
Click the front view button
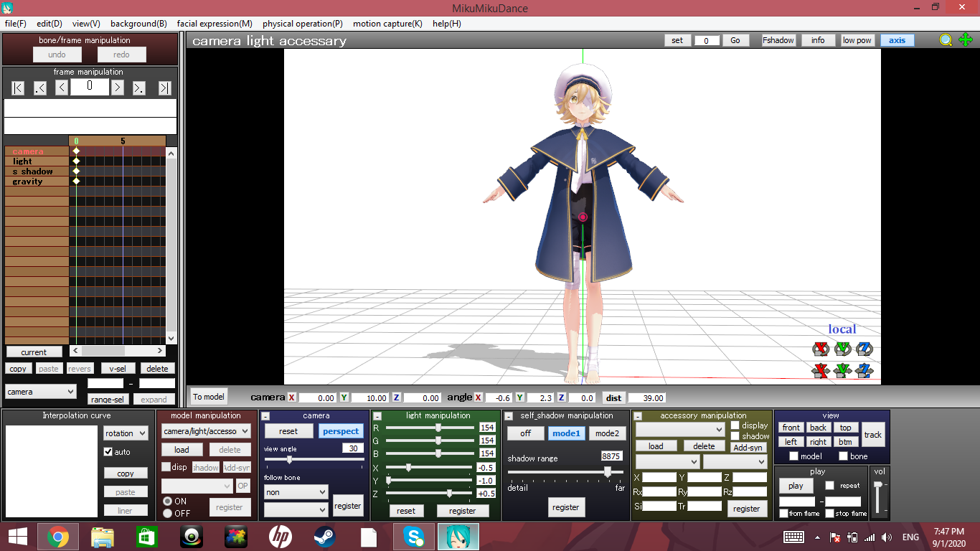pyautogui.click(x=791, y=428)
